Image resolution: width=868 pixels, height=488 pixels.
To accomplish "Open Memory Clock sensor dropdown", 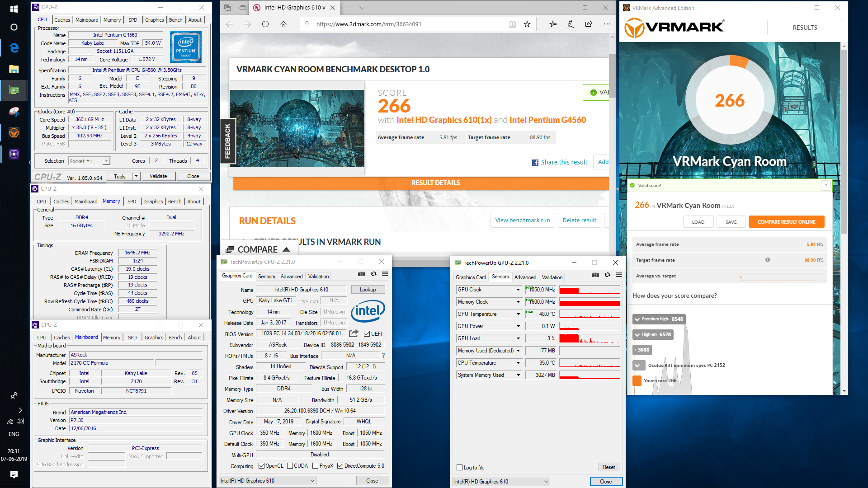I will (x=518, y=302).
